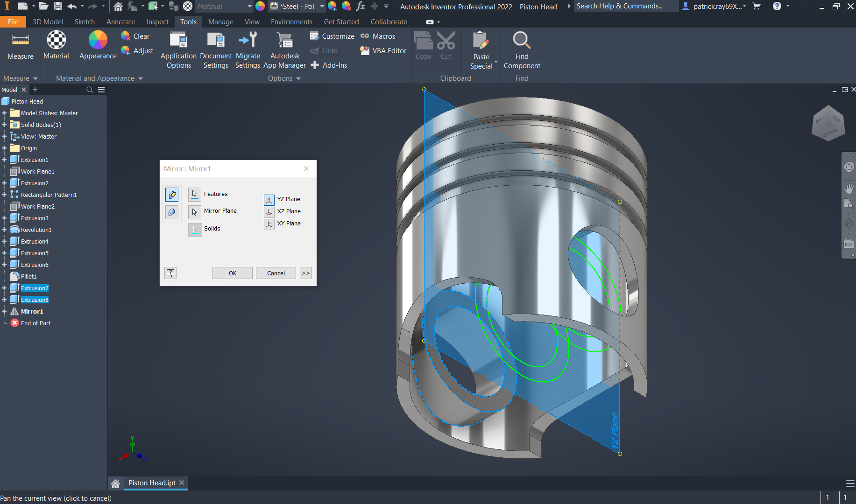The image size is (856, 504).
Task: Open the File menu
Action: [13, 21]
